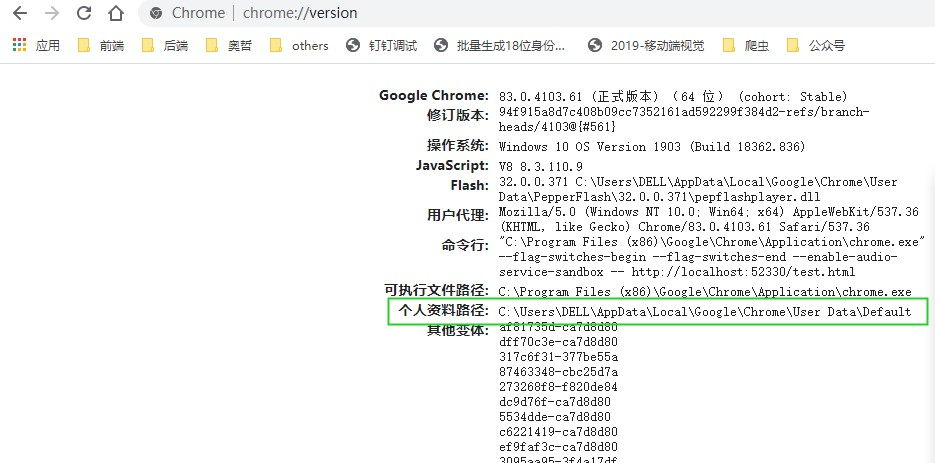
Task: Click the Mozilla/5.0 user agent string
Action: point(709,220)
